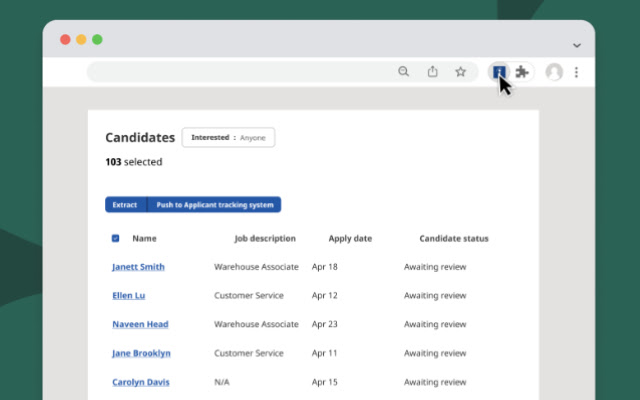Uncheck the select-all candidates checkbox
Viewport: 640px width, 400px height.
116,238
